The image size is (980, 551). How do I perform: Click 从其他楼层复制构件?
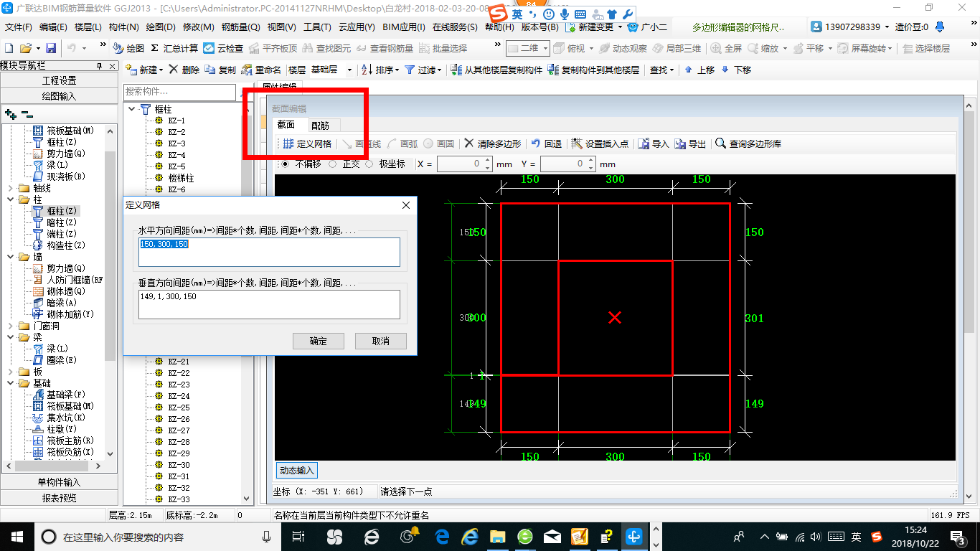pos(496,70)
